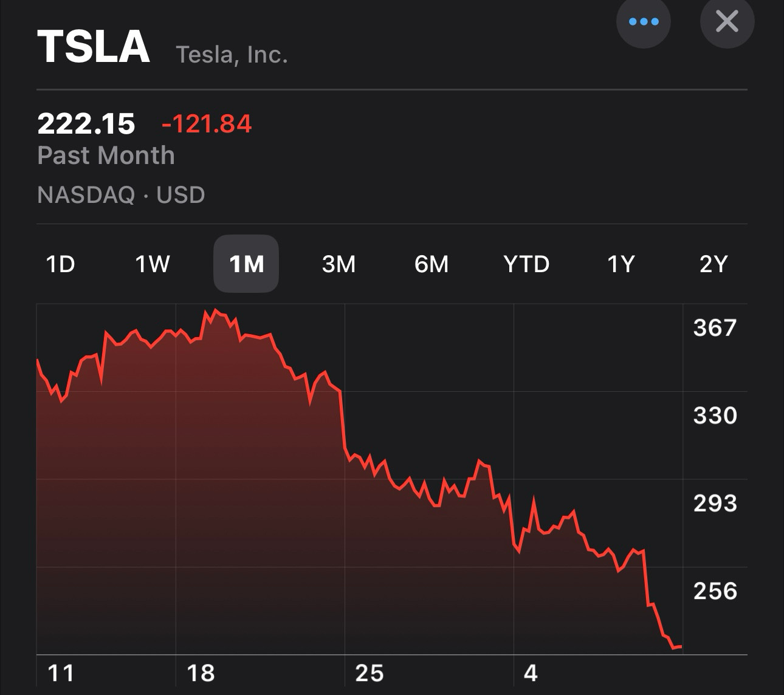784x695 pixels.
Task: Close the TSLA stock detail view
Action: coord(727,22)
